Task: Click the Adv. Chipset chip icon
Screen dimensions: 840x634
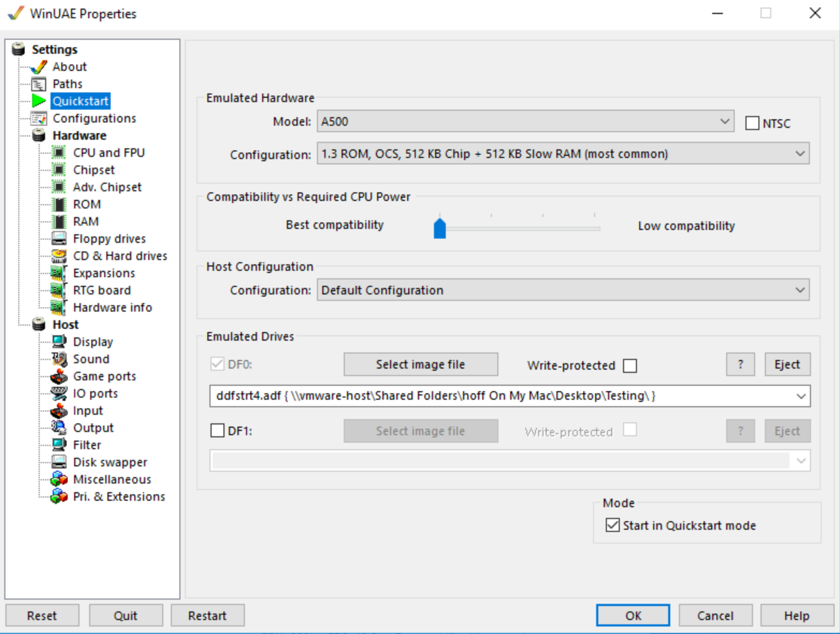Action: click(x=59, y=187)
